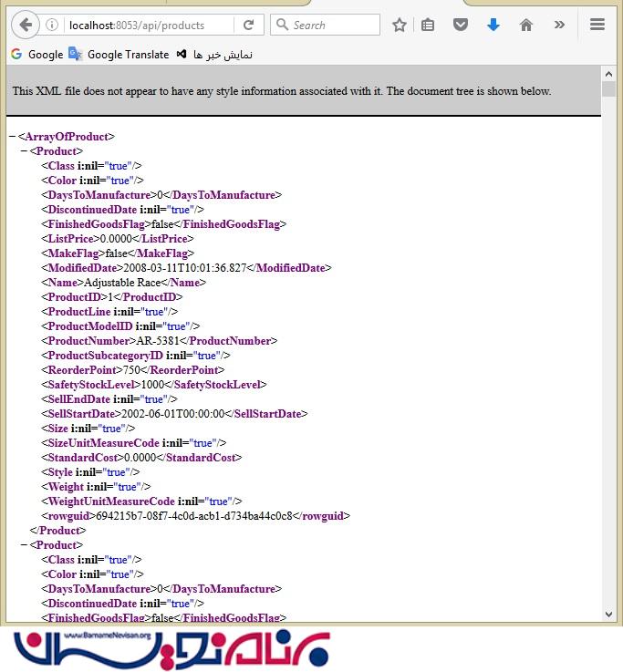The image size is (623, 672).
Task: Click the ProductNumber value AR-5381
Action: coord(158,341)
